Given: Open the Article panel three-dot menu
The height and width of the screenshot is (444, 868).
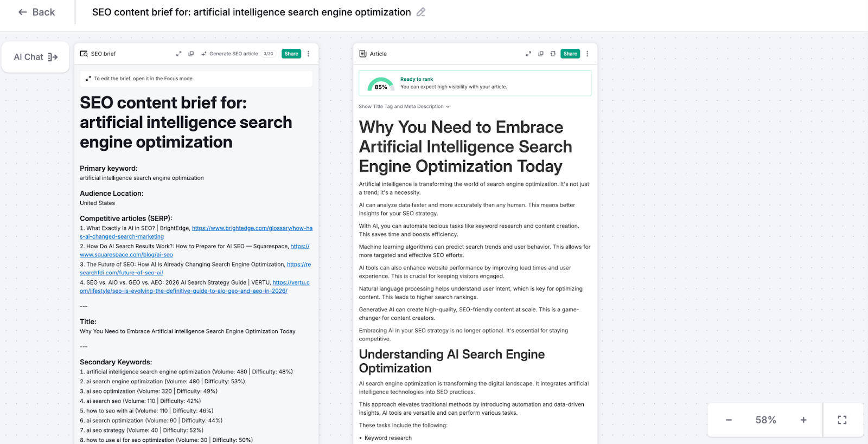Looking at the screenshot, I should tap(587, 54).
